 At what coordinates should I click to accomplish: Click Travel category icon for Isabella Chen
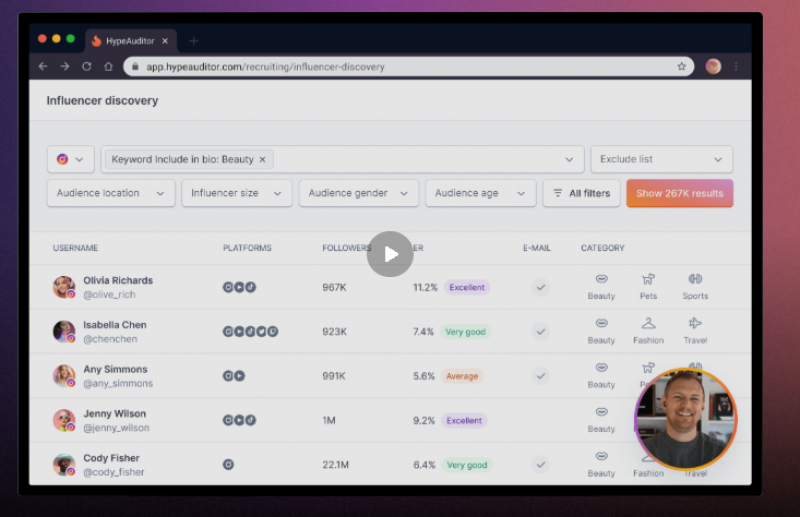(695, 324)
